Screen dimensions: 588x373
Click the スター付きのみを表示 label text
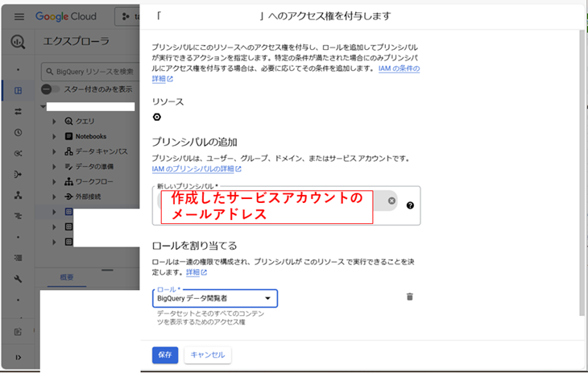tap(98, 89)
